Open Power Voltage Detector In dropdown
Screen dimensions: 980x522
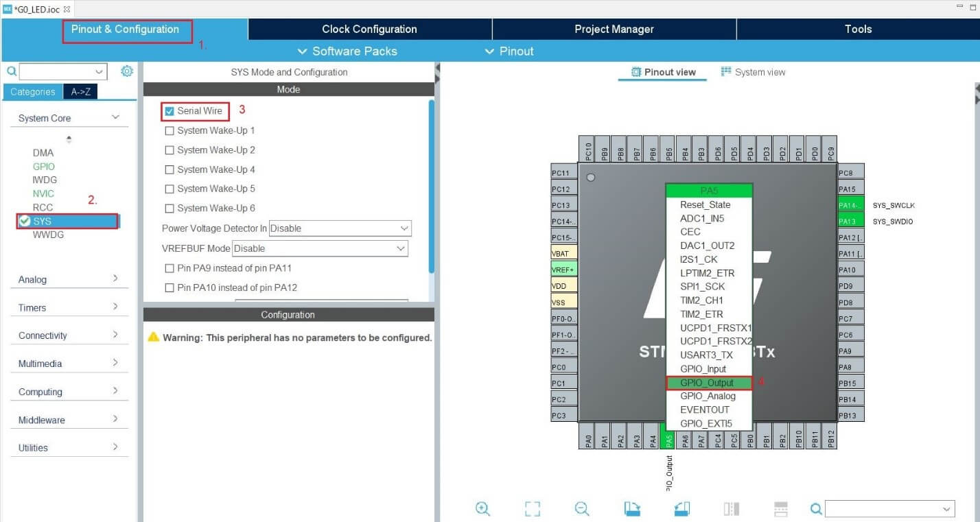coord(340,228)
